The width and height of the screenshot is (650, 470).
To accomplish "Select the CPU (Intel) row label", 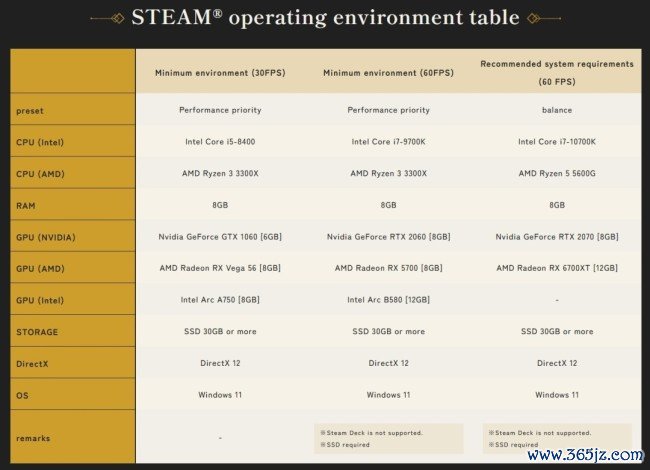I will point(40,142).
